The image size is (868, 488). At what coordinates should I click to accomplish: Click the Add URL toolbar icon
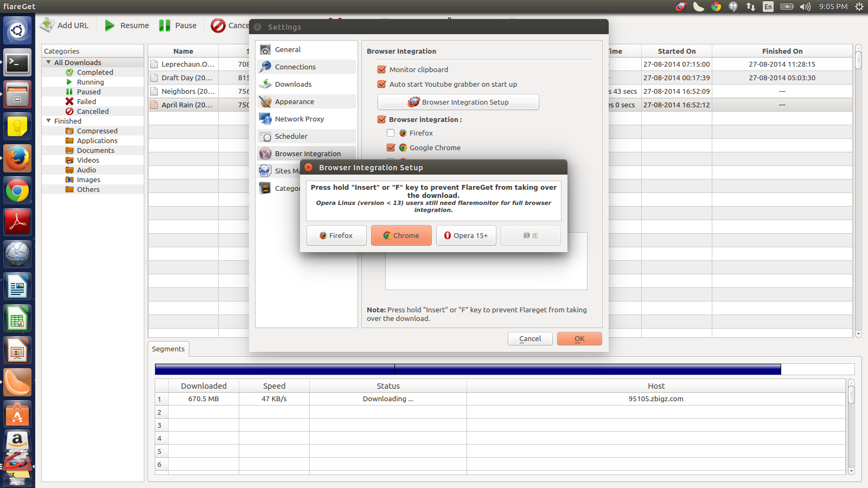tap(48, 25)
